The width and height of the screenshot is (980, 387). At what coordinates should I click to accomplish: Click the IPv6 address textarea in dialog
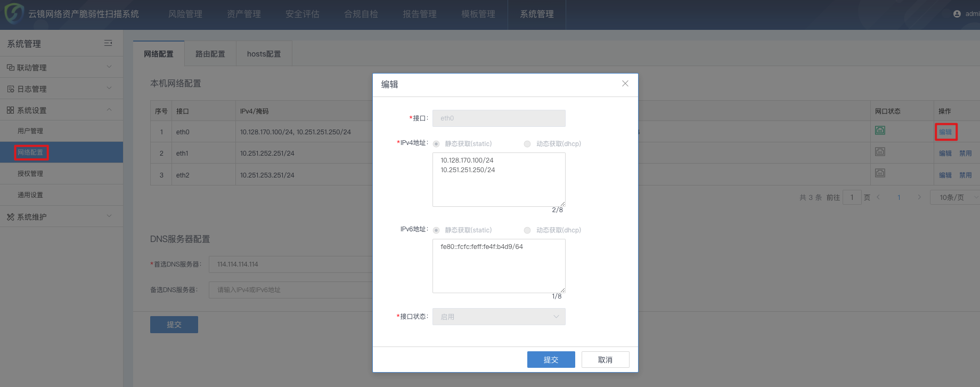pos(499,266)
